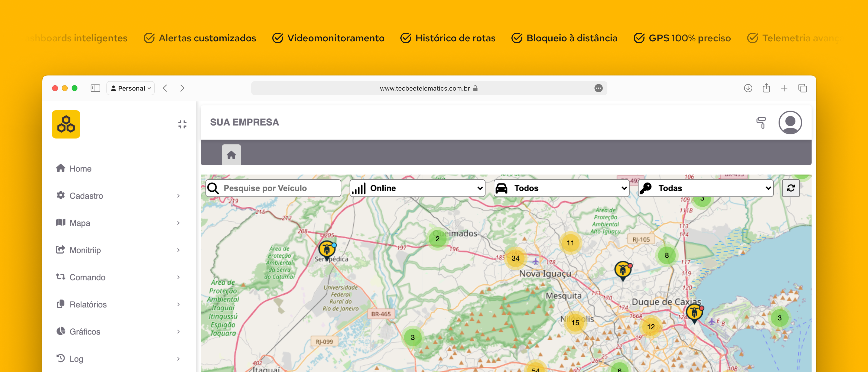Open the Personal profile selector

131,88
